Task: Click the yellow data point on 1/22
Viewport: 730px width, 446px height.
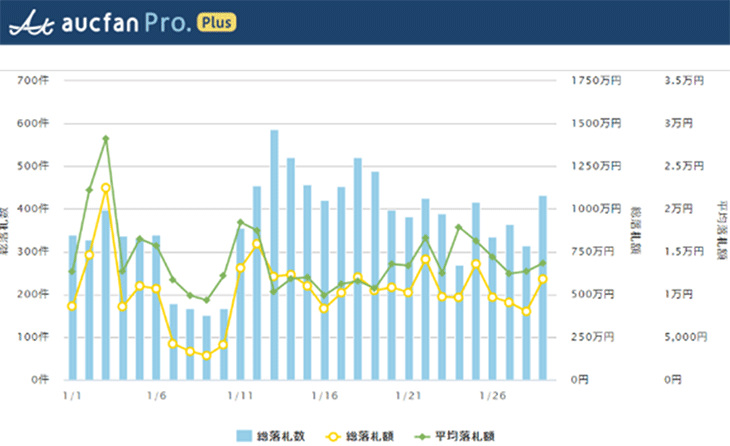Action: click(x=425, y=259)
